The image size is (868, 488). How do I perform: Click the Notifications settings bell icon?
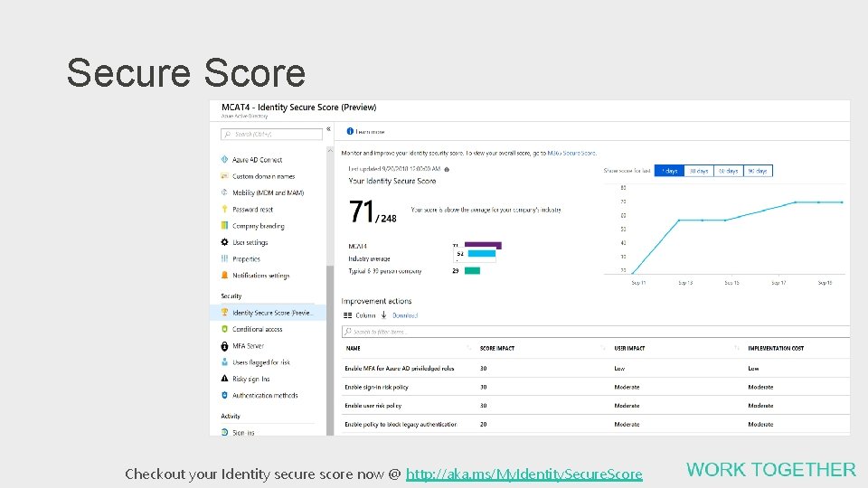pos(224,275)
